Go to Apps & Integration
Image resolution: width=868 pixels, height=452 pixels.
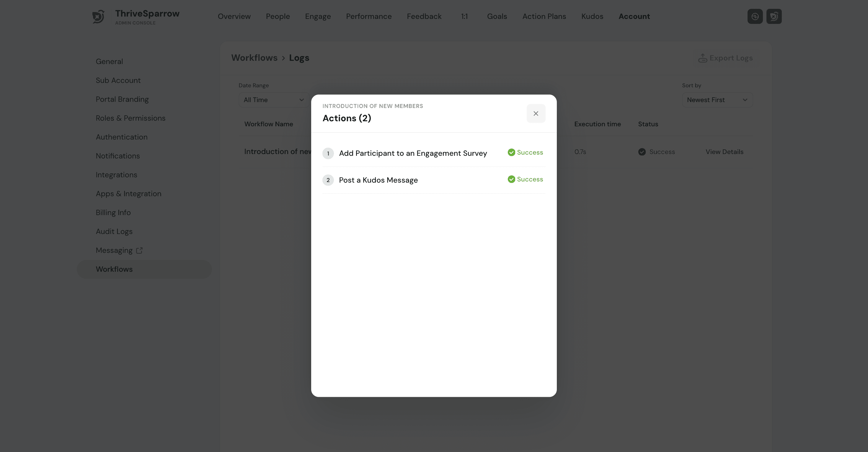[x=128, y=193]
